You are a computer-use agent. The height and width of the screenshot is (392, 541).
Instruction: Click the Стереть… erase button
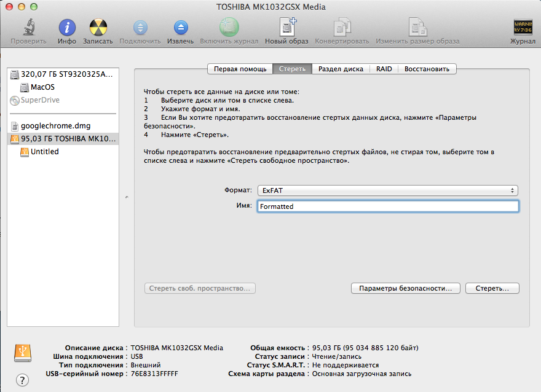pyautogui.click(x=492, y=288)
